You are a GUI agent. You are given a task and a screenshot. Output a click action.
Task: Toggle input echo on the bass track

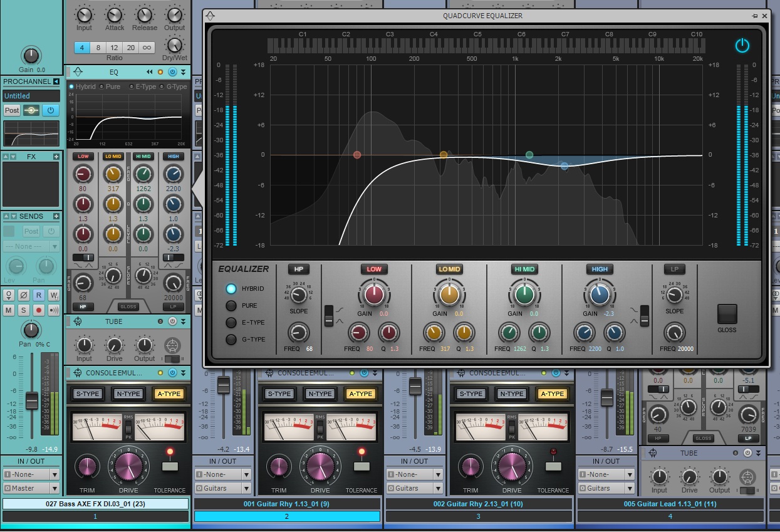click(x=54, y=310)
